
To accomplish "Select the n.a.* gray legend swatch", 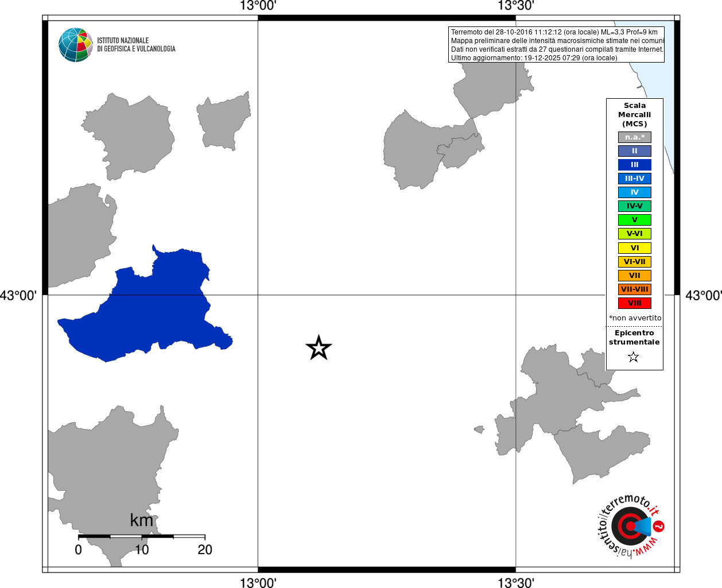I will (x=634, y=137).
